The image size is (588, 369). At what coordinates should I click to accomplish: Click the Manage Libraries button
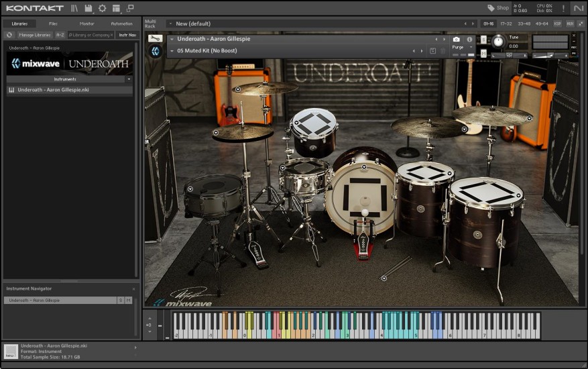point(35,35)
